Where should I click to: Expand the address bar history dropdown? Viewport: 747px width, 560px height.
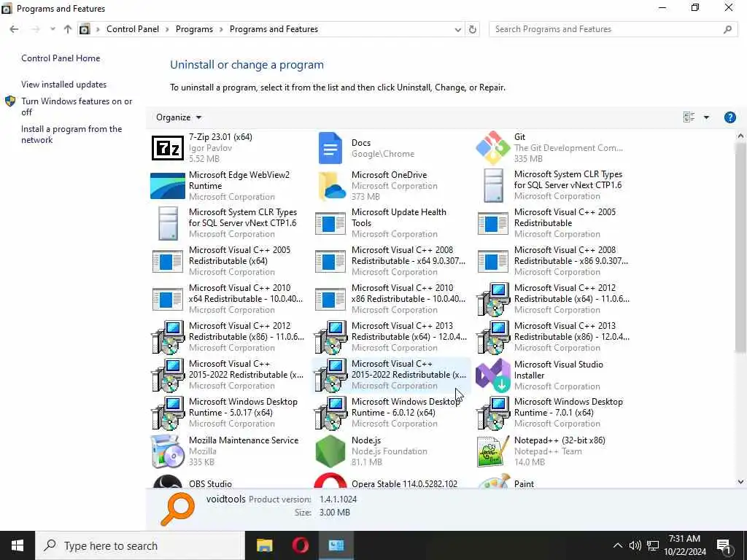(458, 29)
